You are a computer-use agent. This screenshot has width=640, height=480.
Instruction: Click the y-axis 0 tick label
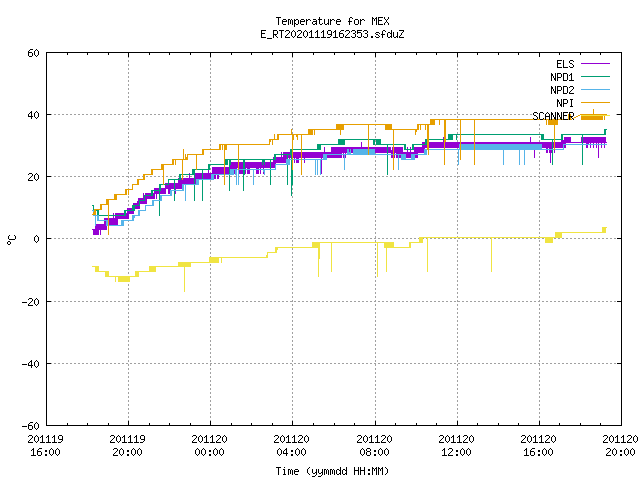(37, 239)
